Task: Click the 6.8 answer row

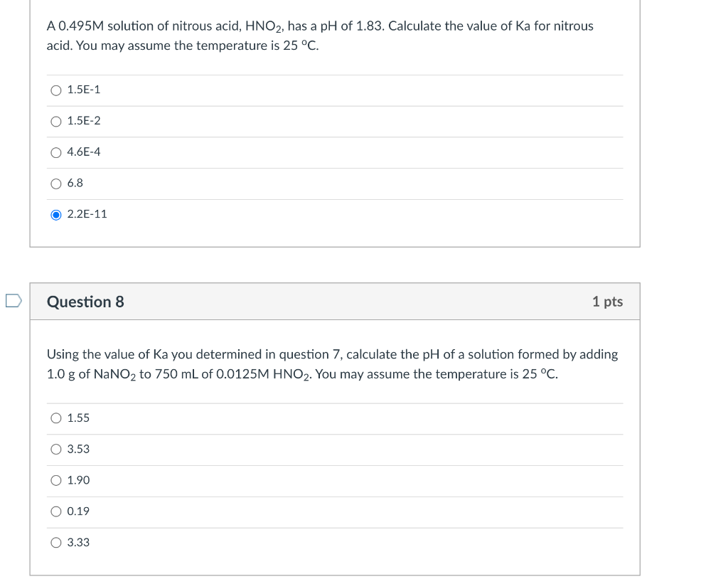Action: click(x=284, y=183)
